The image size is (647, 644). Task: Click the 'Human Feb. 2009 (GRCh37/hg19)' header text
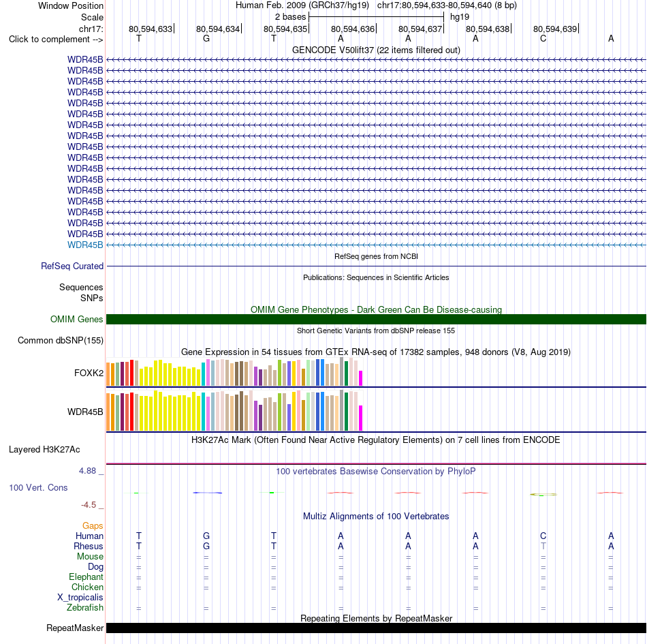pyautogui.click(x=302, y=5)
